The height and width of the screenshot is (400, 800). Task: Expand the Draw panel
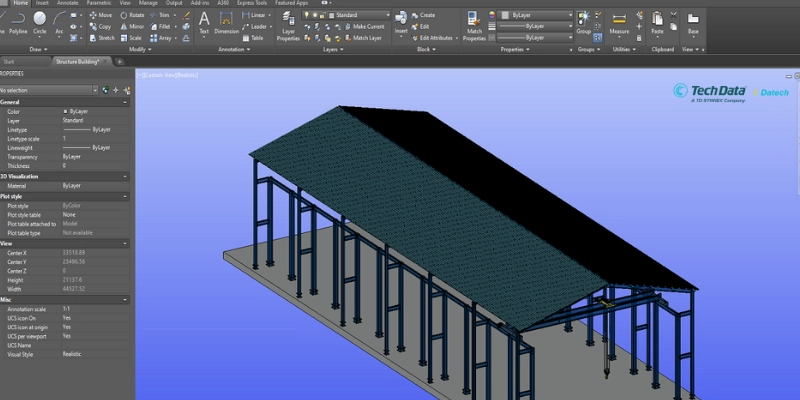[x=38, y=49]
